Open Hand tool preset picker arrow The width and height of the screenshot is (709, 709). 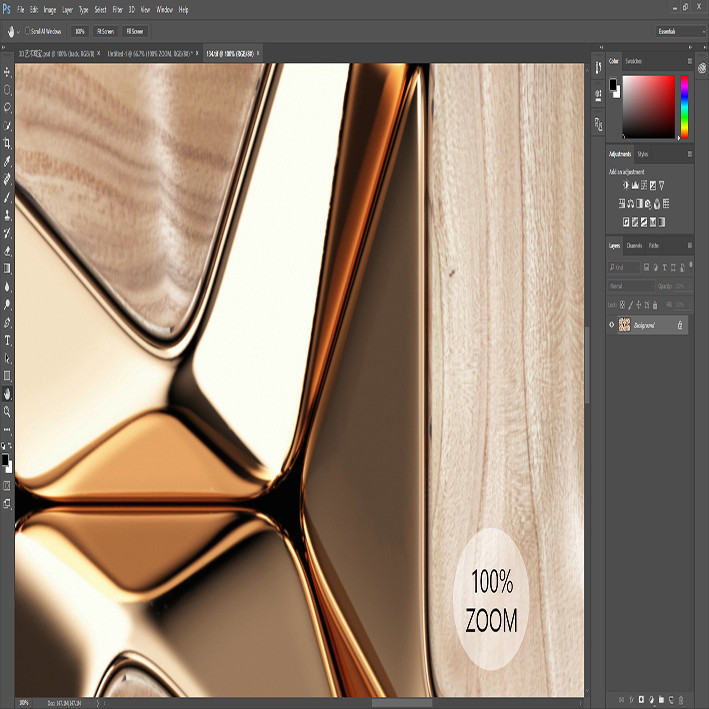pos(18,32)
